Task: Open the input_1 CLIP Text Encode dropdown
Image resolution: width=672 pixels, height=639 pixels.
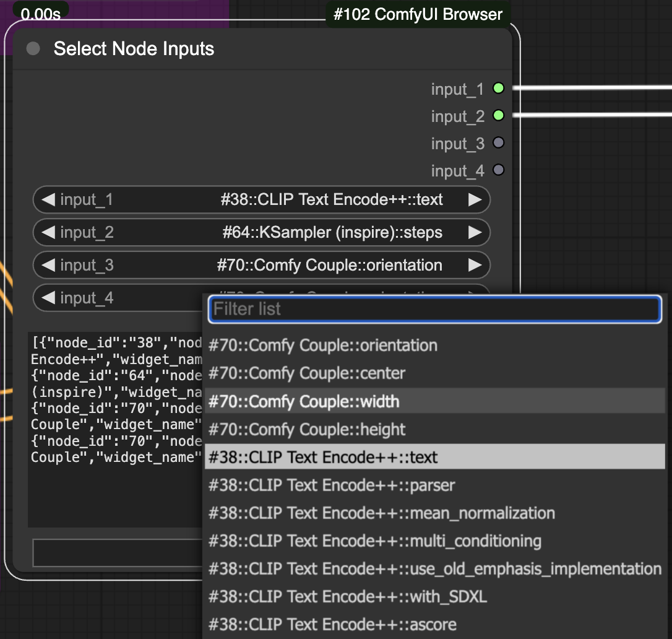Action: [x=261, y=200]
